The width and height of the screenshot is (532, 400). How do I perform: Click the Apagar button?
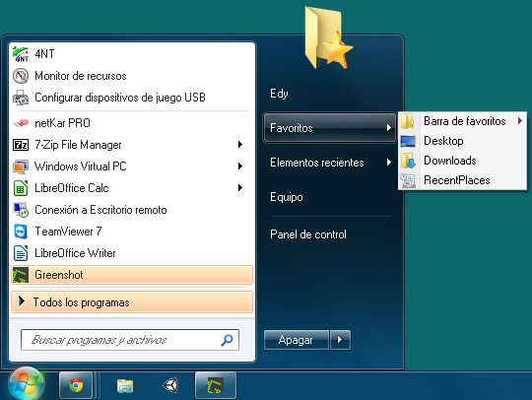(296, 340)
